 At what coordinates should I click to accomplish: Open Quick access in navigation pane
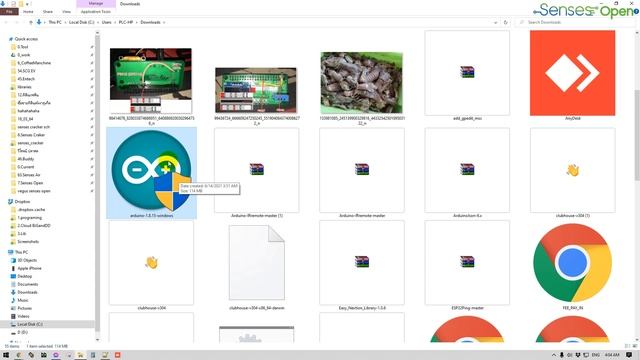coord(26,39)
